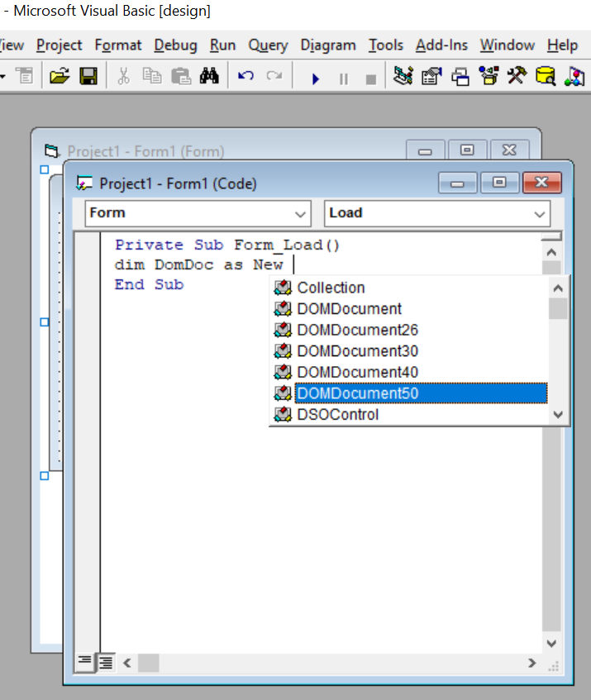Open Visual Component Manager icon
The width and height of the screenshot is (591, 700).
[x=574, y=76]
